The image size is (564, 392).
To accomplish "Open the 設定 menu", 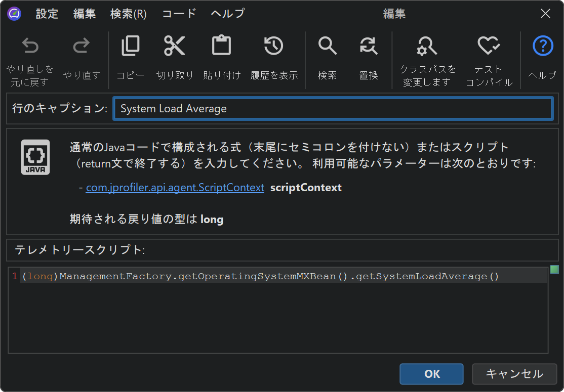I will (47, 14).
